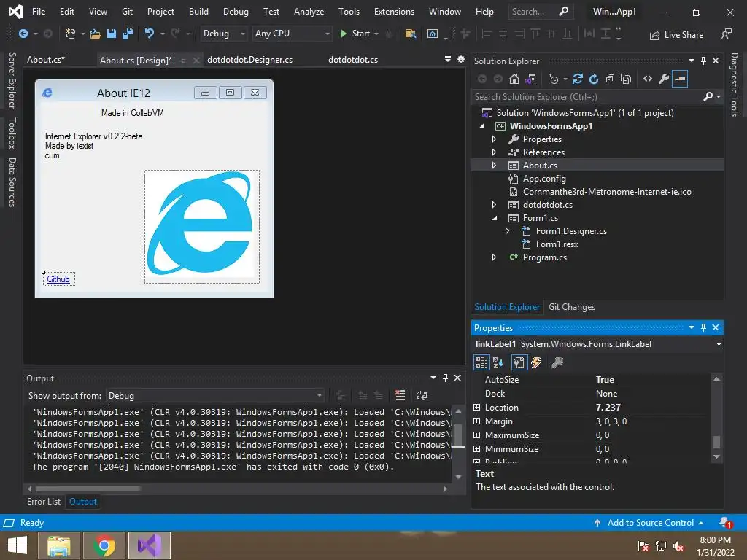The width and height of the screenshot is (747, 560).
Task: Open the Toolbox side tab
Action: (12, 133)
